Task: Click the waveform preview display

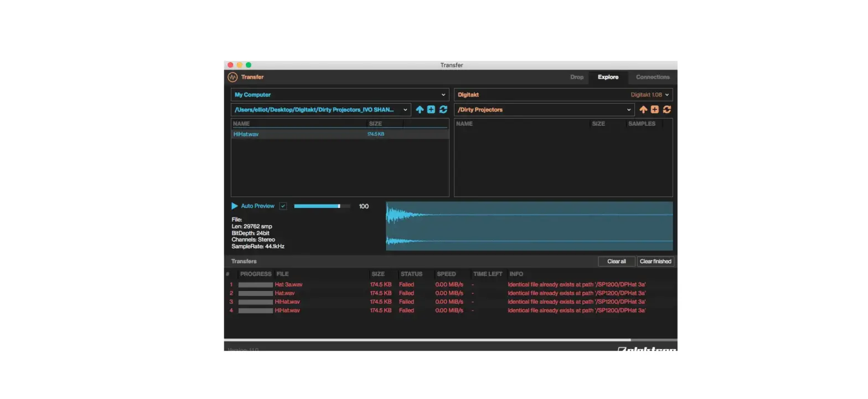Action: point(529,226)
